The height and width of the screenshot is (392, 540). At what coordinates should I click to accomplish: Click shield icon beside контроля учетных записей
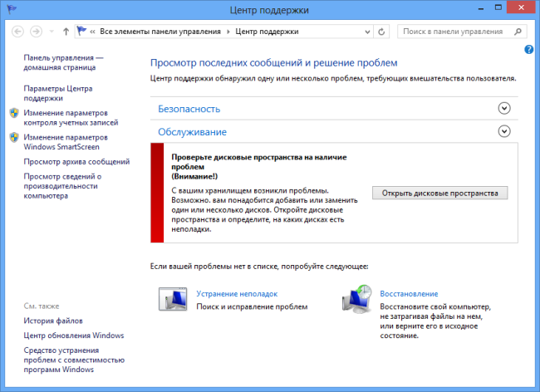tap(14, 113)
